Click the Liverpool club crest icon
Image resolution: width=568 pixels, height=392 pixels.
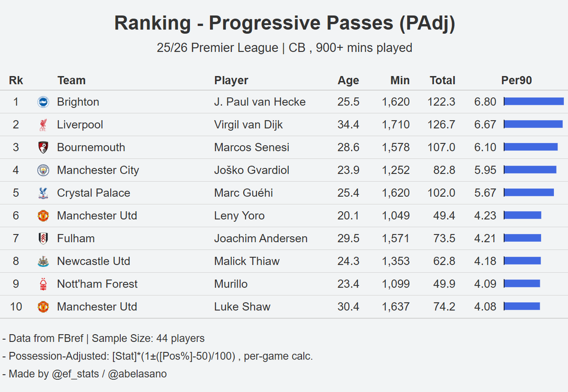(43, 125)
